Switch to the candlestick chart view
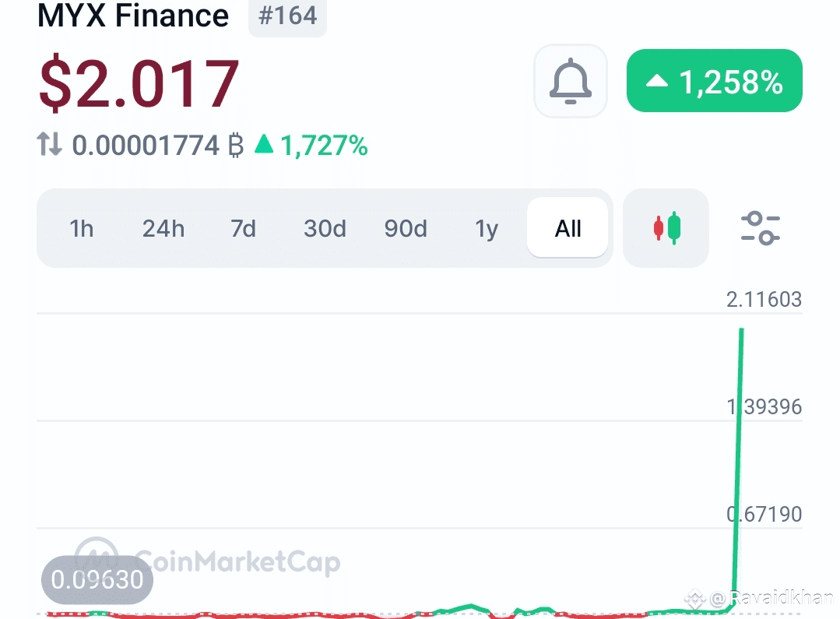 point(666,228)
